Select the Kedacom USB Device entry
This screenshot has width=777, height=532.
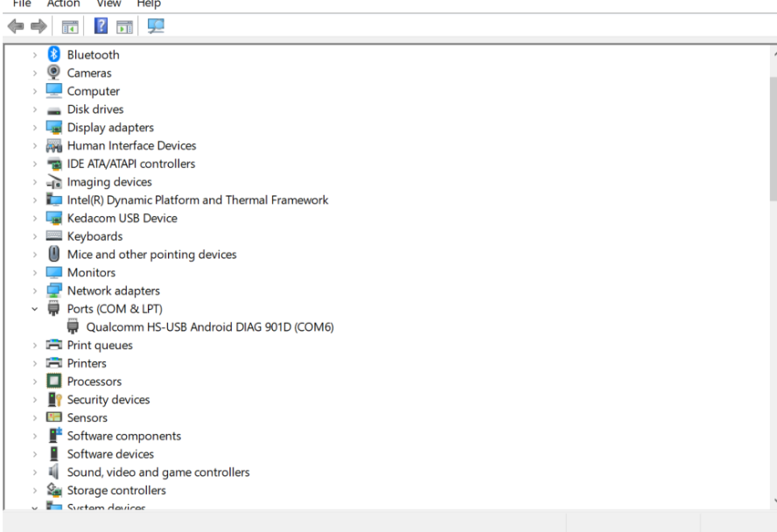point(122,218)
